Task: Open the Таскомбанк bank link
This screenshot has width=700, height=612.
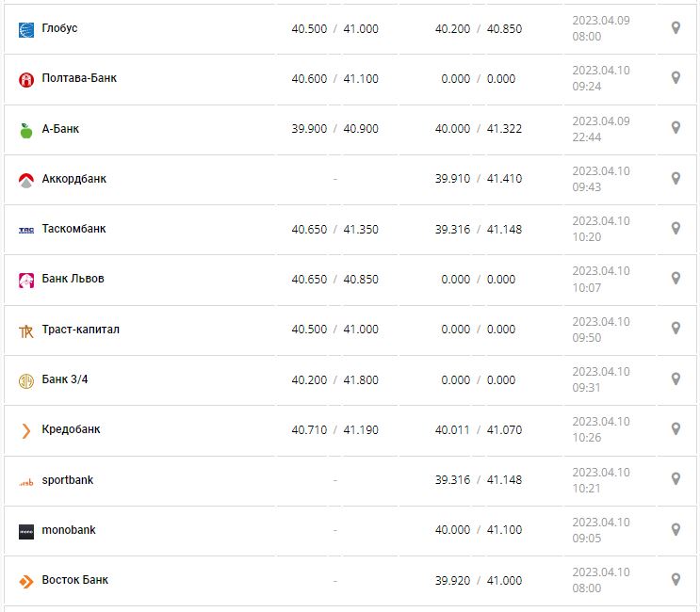Action: point(73,229)
